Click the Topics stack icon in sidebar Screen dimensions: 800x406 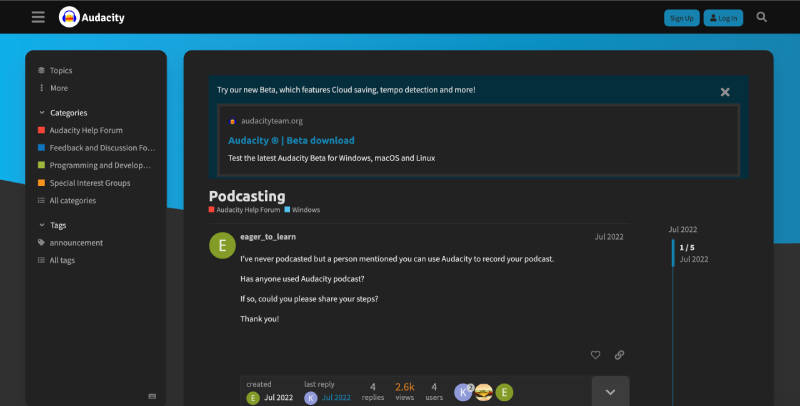point(41,70)
